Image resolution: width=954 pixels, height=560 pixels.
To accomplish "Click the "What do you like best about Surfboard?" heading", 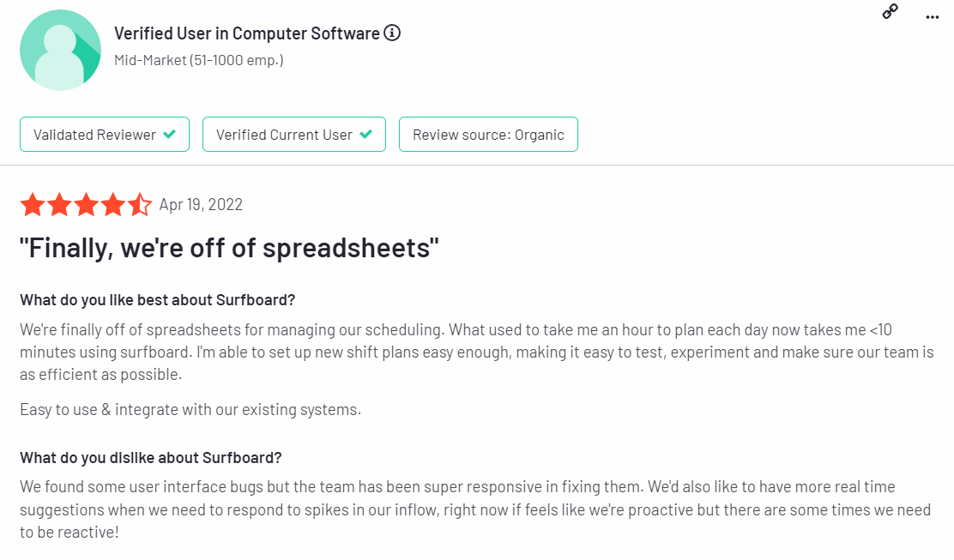I will 158,300.
